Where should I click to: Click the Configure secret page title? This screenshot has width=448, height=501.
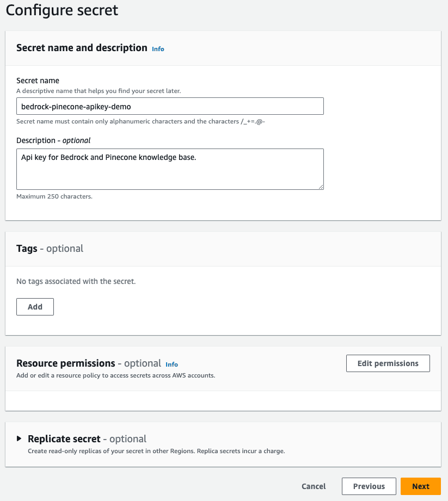[x=62, y=10]
